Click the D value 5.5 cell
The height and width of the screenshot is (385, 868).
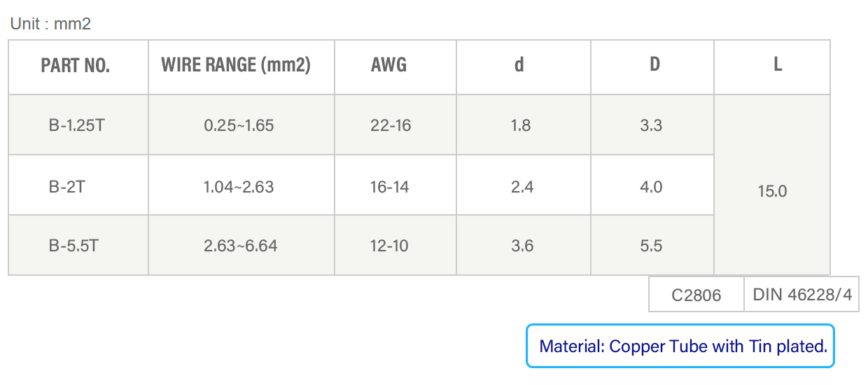(x=652, y=245)
